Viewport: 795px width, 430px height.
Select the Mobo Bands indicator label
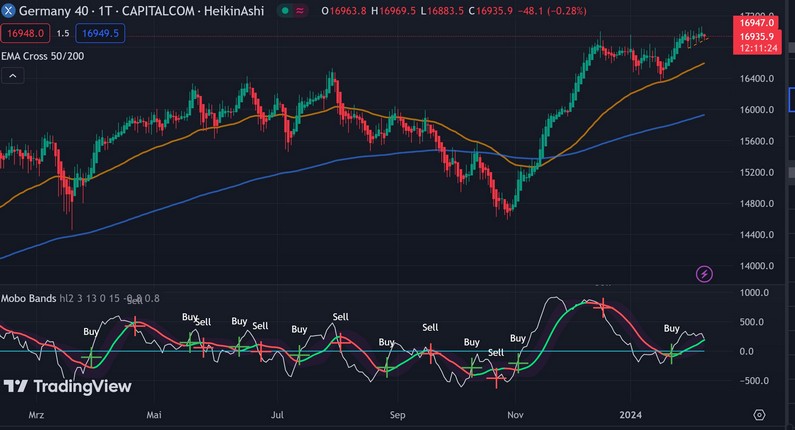coord(27,298)
